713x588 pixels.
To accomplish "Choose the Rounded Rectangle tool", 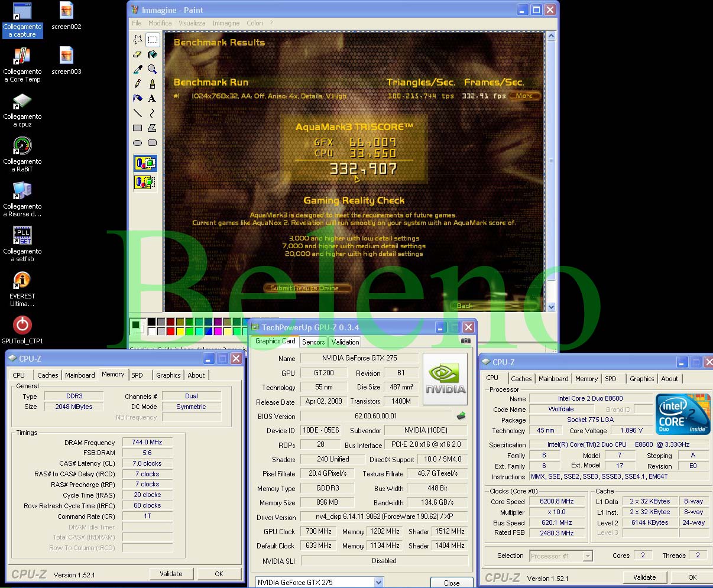I will click(x=153, y=142).
